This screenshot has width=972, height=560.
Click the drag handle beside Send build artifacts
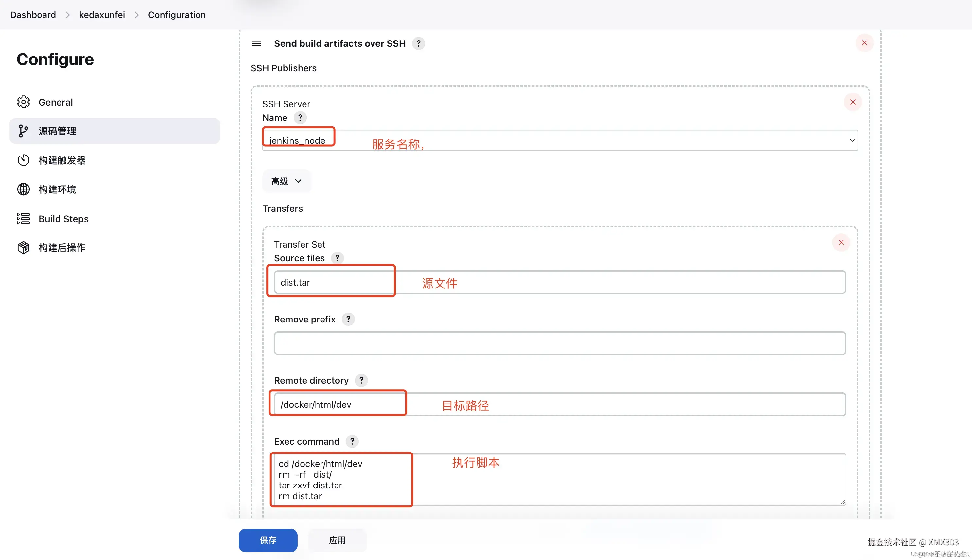[256, 43]
